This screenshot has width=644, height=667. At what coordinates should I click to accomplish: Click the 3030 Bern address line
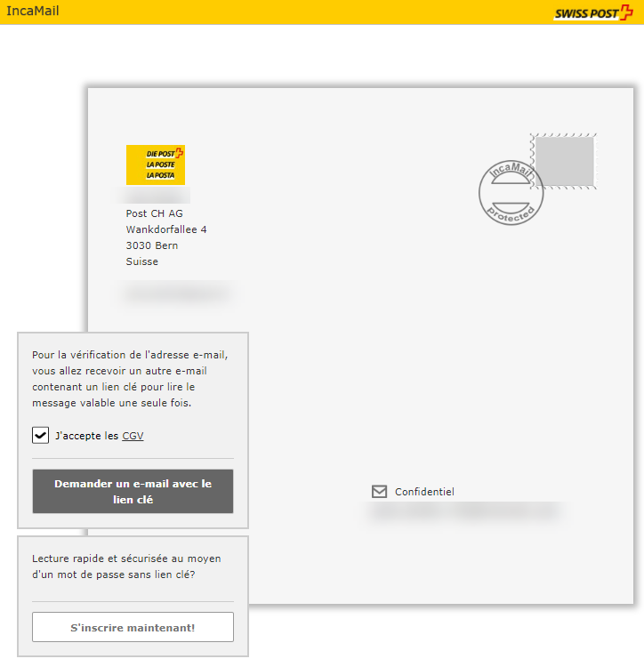click(x=152, y=245)
